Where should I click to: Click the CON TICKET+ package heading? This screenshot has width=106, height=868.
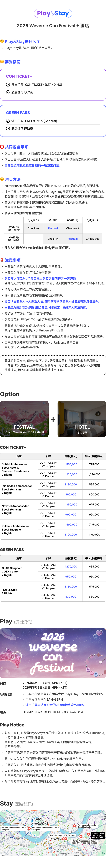pyautogui.click(x=19, y=76)
